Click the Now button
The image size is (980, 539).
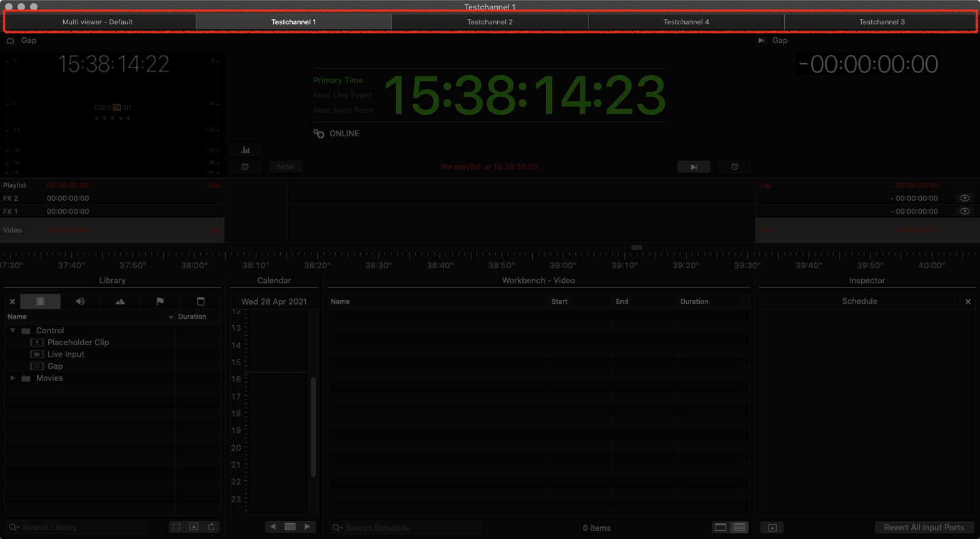point(286,167)
